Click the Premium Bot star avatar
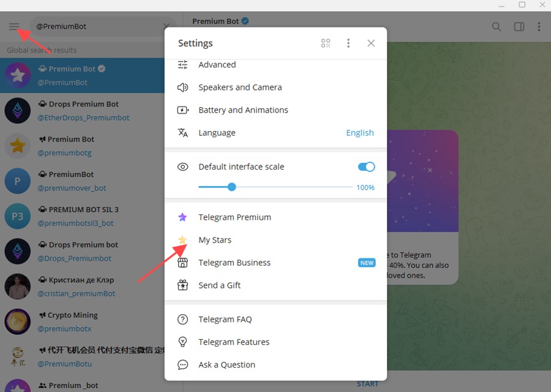 click(x=18, y=75)
